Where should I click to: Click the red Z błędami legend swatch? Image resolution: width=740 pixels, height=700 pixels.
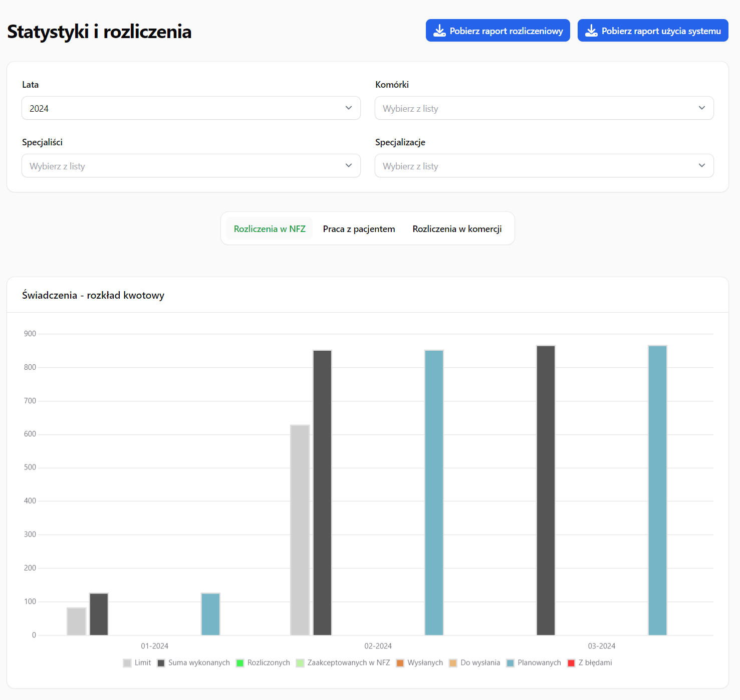coord(571,663)
